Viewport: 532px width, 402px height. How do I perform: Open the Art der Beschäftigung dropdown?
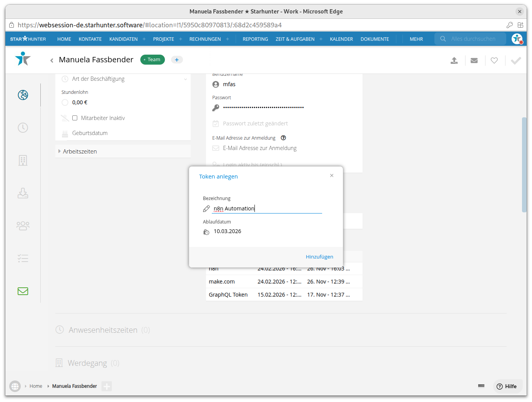(x=125, y=79)
